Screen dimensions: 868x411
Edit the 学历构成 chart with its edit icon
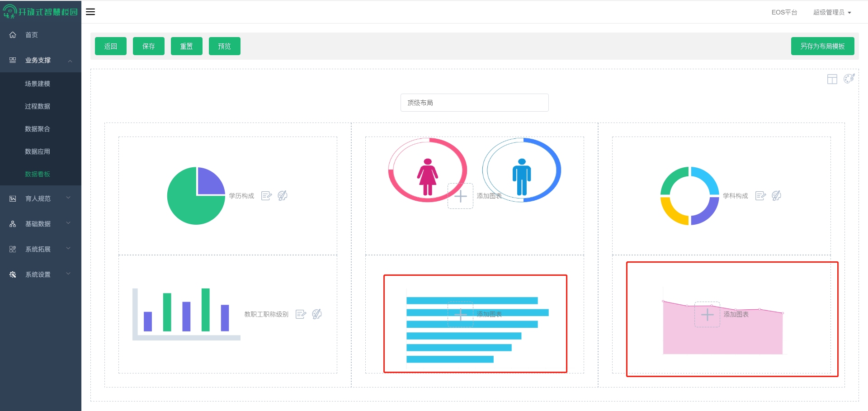267,196
